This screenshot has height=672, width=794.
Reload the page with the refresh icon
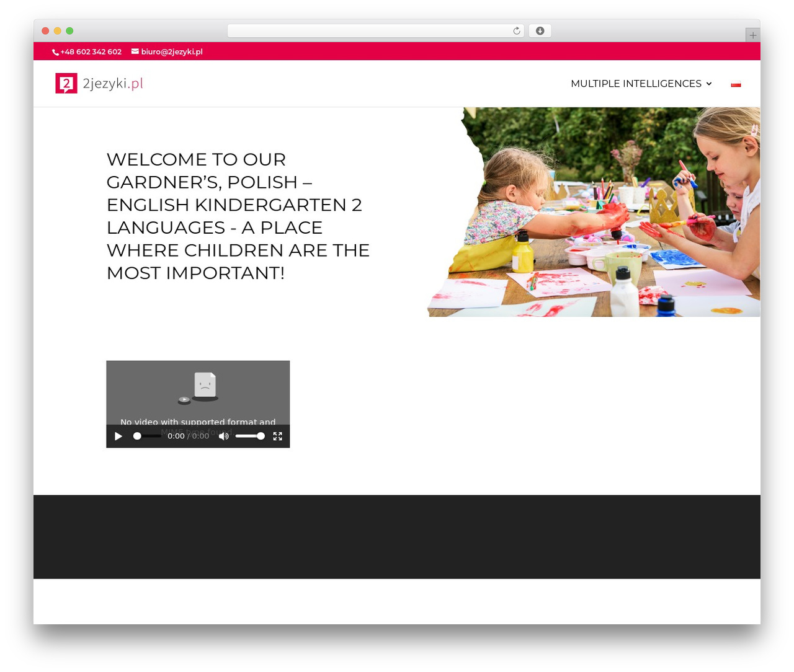[x=516, y=31]
